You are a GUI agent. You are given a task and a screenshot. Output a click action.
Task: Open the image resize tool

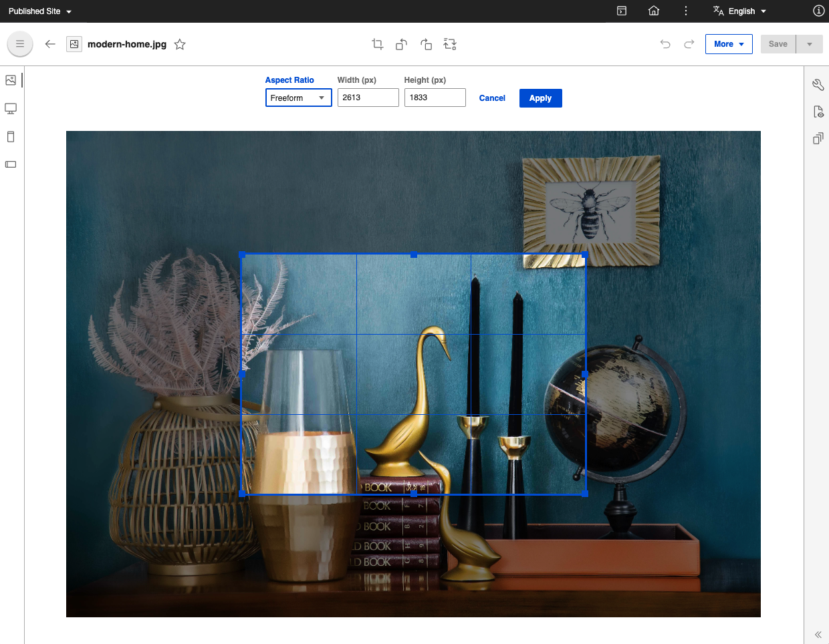coord(449,43)
